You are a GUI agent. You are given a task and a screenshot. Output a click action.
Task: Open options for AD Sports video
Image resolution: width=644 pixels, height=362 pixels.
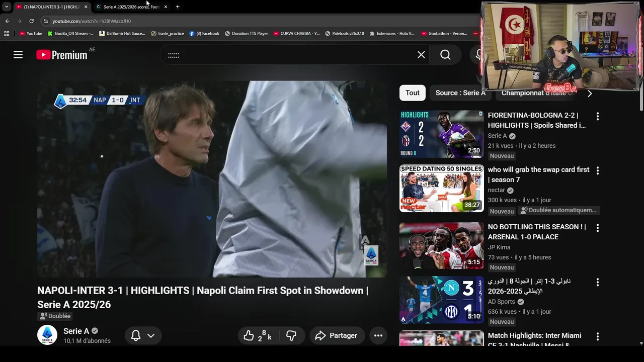click(597, 282)
